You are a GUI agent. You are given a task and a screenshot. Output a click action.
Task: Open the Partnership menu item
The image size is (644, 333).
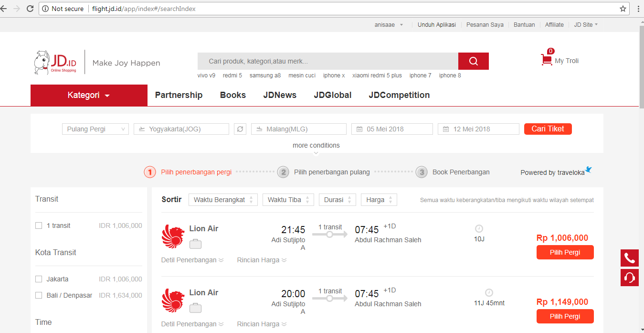tap(179, 95)
